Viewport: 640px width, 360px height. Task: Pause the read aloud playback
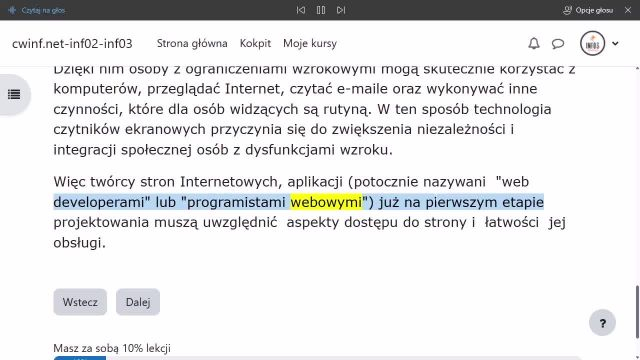click(321, 10)
